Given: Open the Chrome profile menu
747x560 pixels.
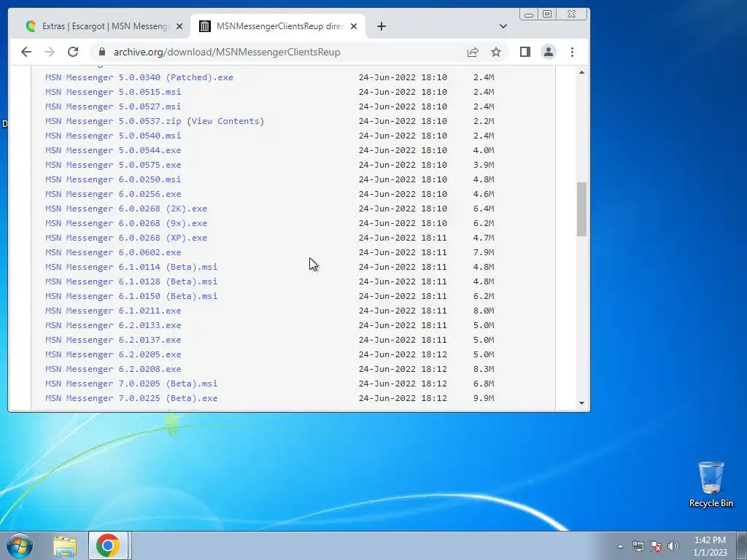Looking at the screenshot, I should pos(549,52).
